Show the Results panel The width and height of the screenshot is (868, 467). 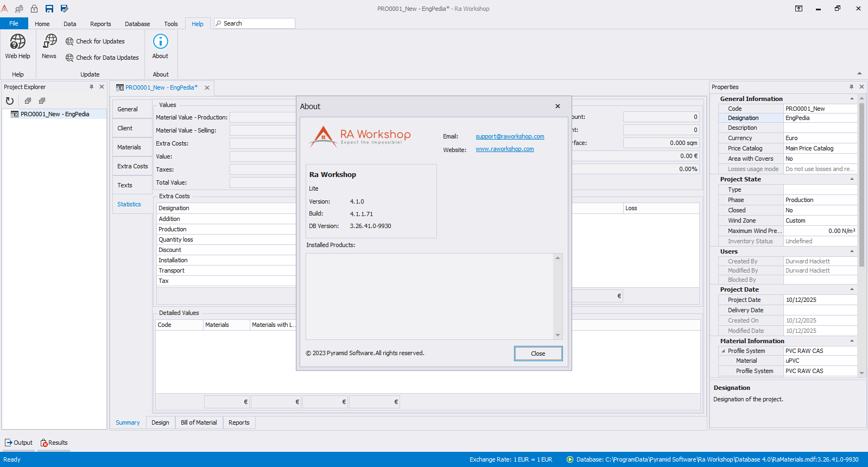54,443
